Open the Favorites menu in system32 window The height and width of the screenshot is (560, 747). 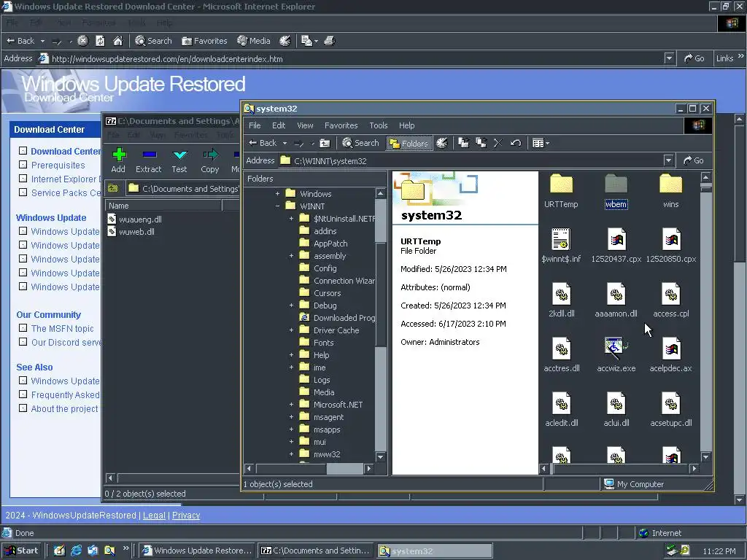[x=341, y=125]
